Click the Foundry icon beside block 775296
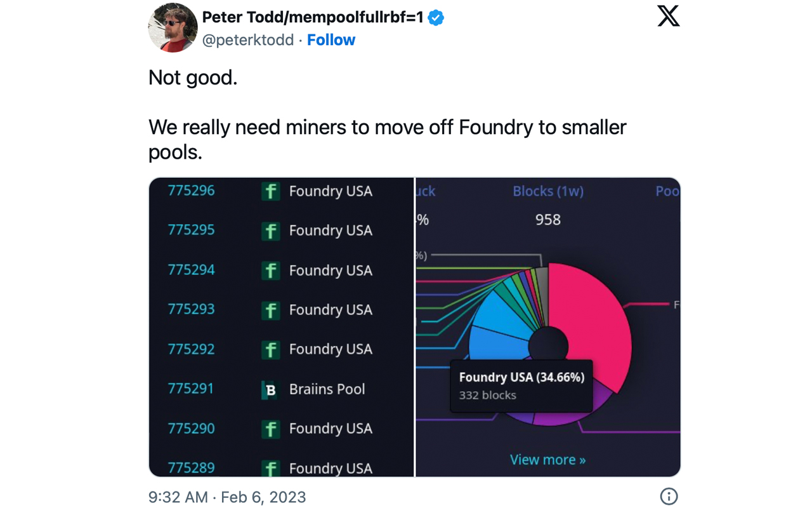This screenshot has height=508, width=812. click(x=271, y=191)
